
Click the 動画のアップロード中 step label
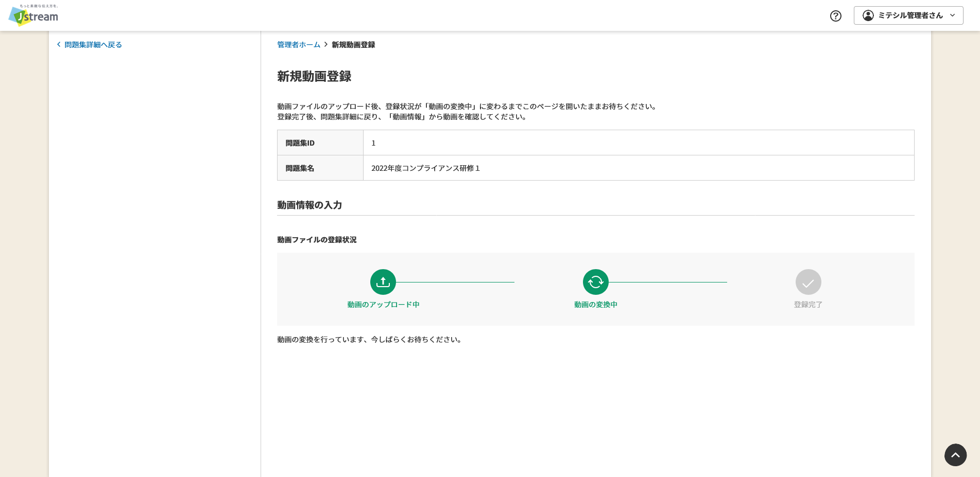click(383, 305)
